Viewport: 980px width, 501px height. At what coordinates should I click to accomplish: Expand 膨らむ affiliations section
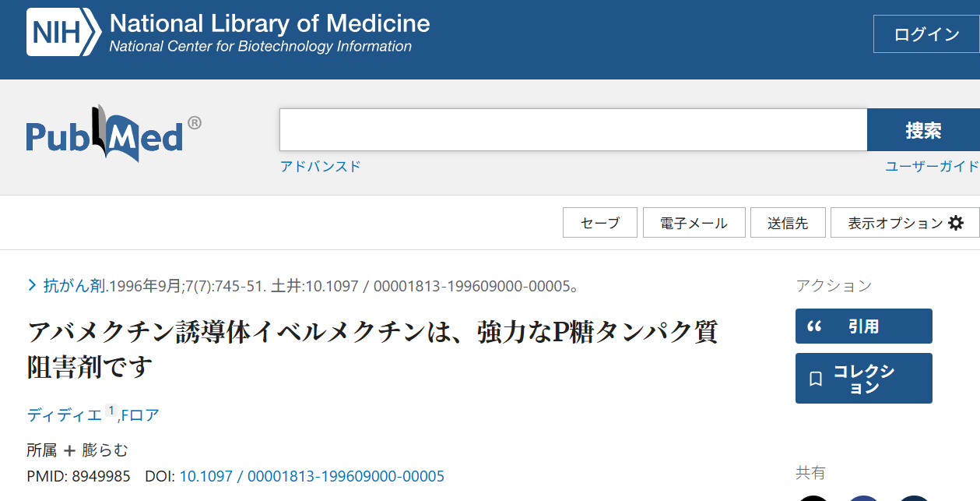coord(104,450)
